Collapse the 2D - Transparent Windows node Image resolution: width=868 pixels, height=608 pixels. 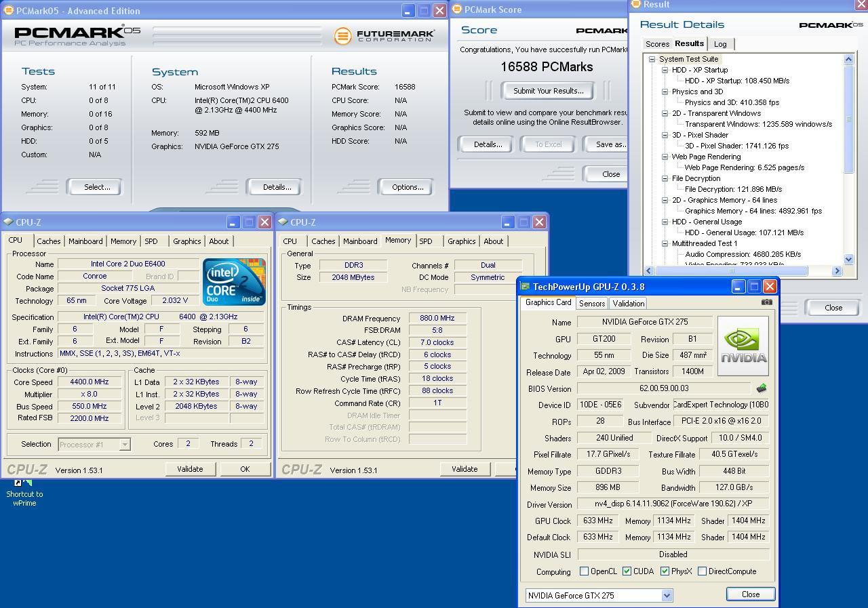point(665,113)
